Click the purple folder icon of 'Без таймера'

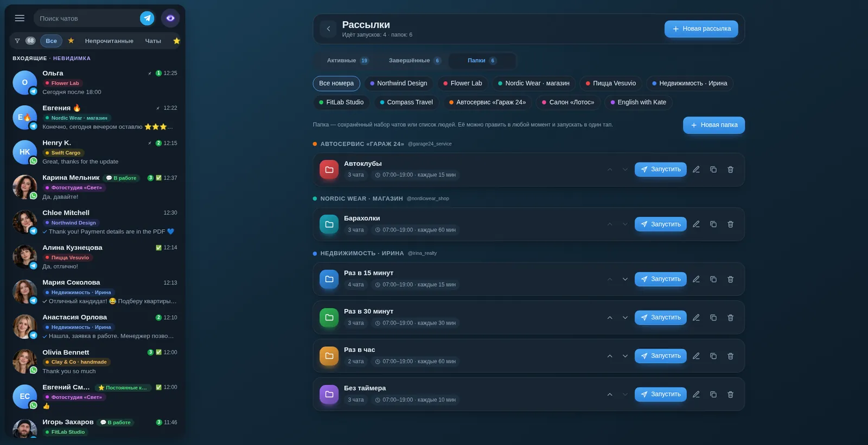click(329, 395)
